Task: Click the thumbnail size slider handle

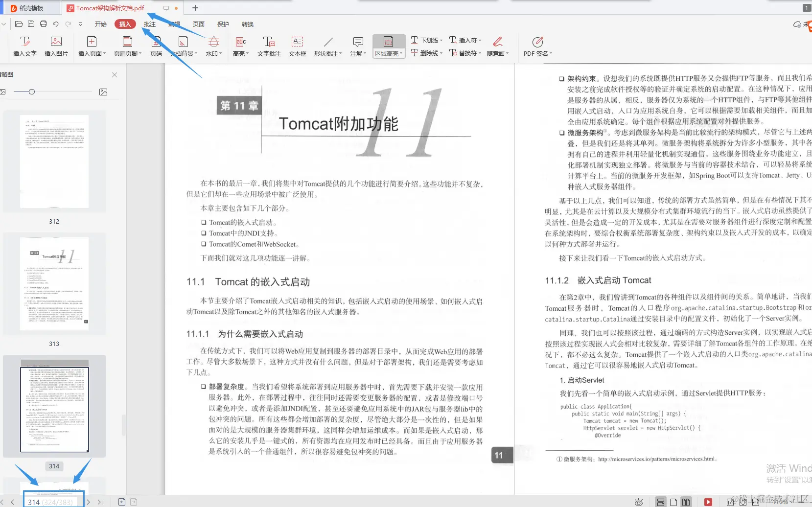Action: 32,92
